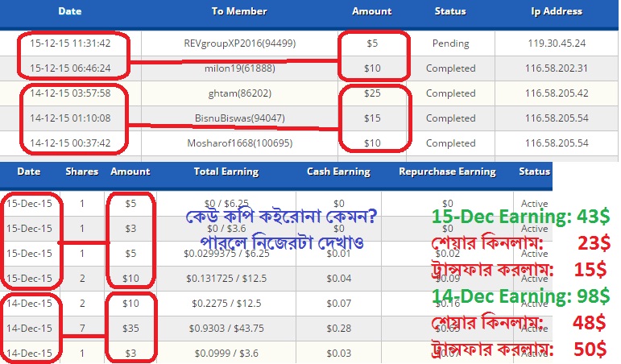
Task: Click the "Shares" column header
Action: 82,172
